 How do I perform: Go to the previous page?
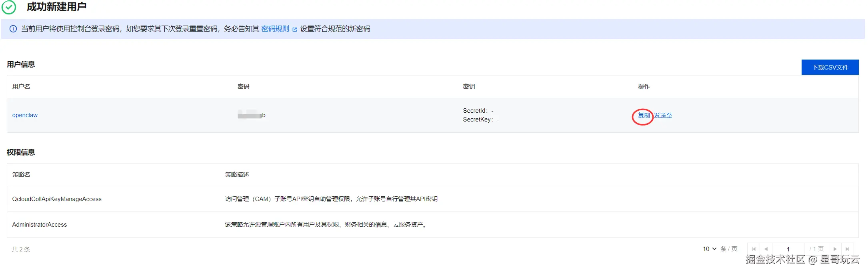point(766,249)
